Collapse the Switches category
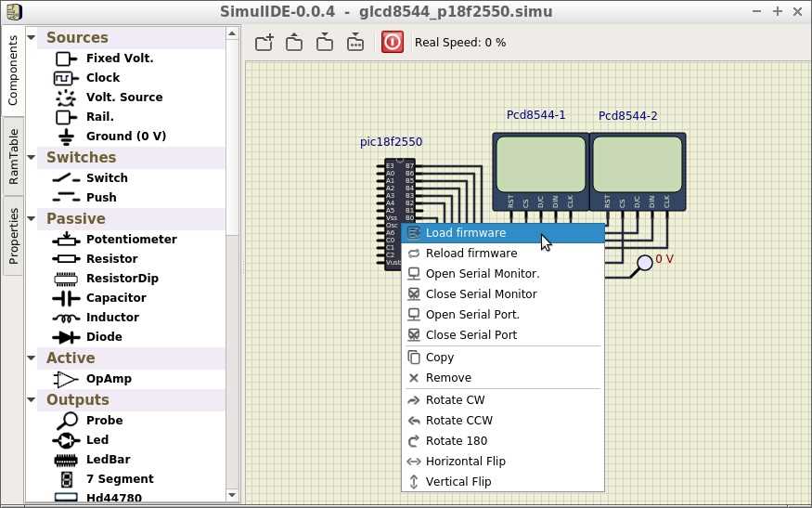Viewport: 812px width, 508px height. coord(31,157)
